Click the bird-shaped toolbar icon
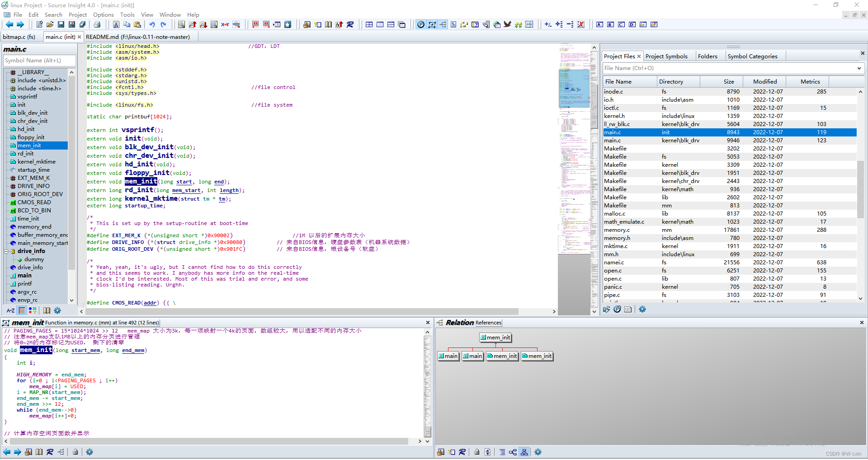 pos(507,24)
